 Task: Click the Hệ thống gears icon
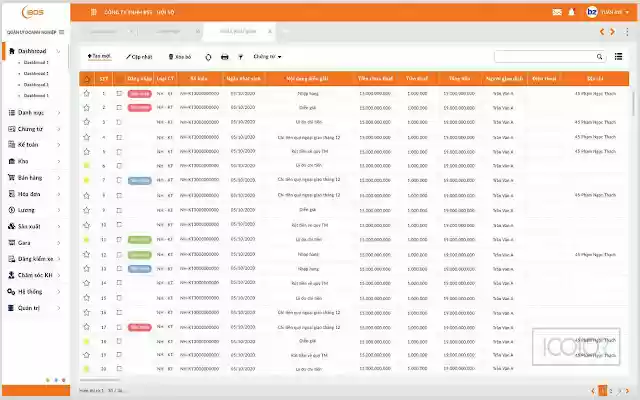click(x=11, y=291)
